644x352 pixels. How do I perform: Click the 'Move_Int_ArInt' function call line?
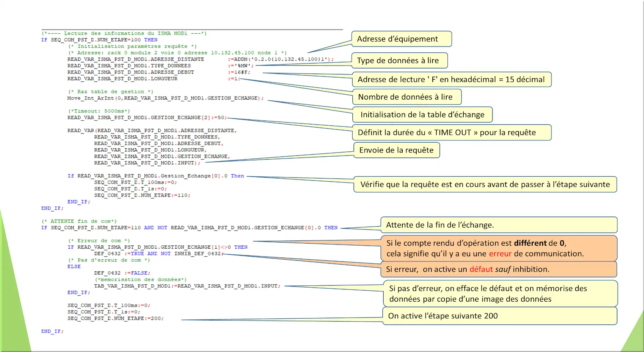pos(166,98)
